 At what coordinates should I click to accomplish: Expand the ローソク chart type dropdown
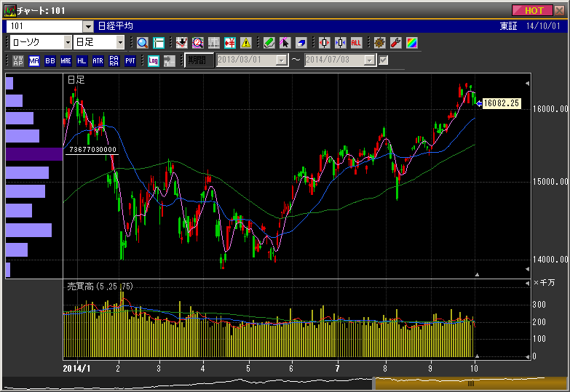[67, 42]
